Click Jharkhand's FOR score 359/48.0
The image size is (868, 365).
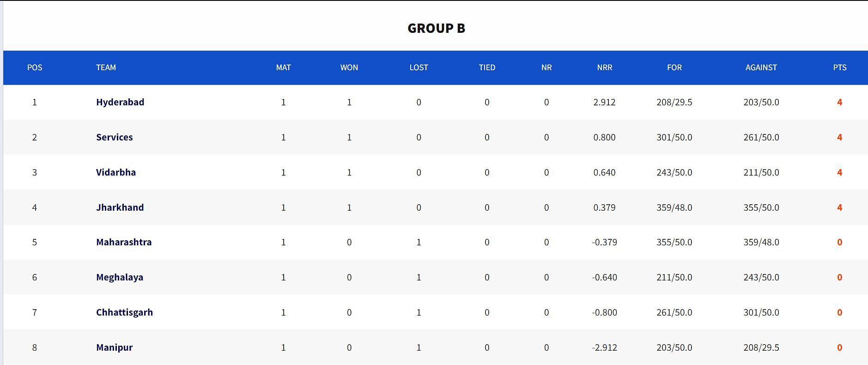pos(674,207)
